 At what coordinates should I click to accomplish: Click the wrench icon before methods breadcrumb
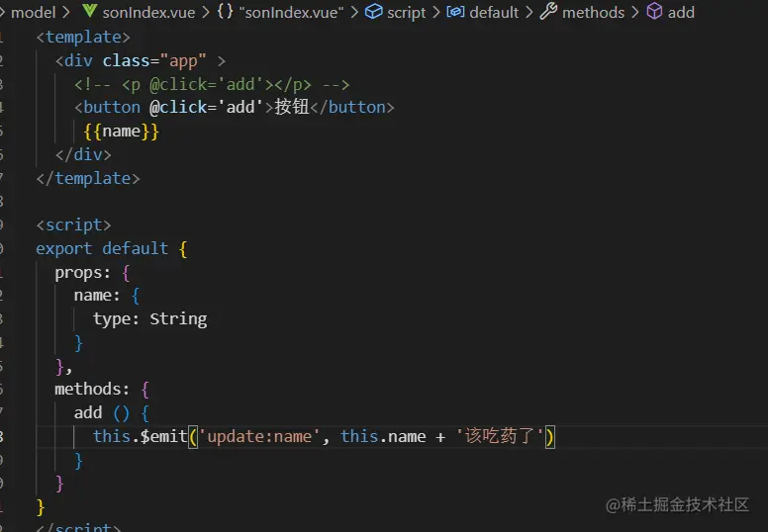(x=548, y=11)
